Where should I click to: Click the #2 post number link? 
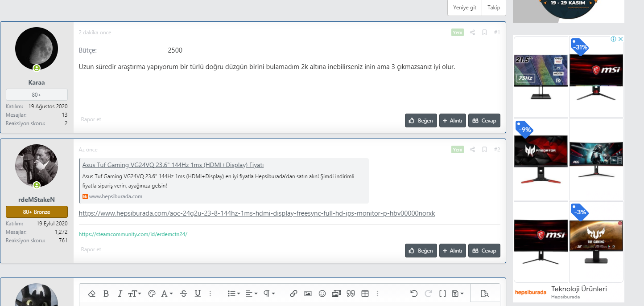[x=497, y=150]
